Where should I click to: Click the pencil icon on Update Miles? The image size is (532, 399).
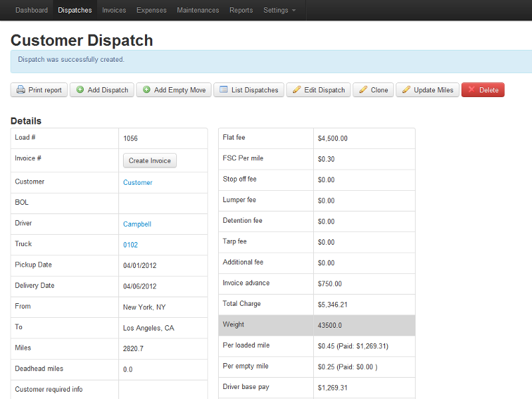406,90
